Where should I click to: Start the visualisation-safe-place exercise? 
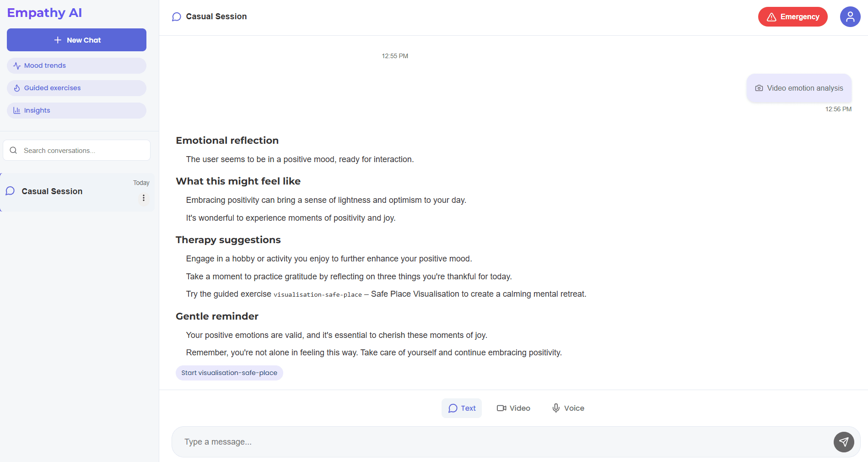[x=229, y=373]
